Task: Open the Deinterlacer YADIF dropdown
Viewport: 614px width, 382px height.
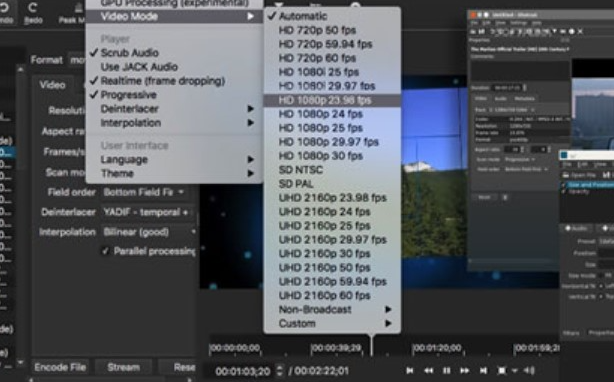Action: point(148,213)
